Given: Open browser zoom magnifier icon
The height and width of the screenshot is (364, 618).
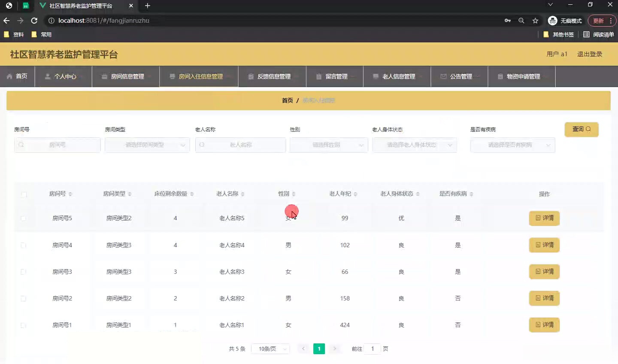Looking at the screenshot, I should [521, 21].
